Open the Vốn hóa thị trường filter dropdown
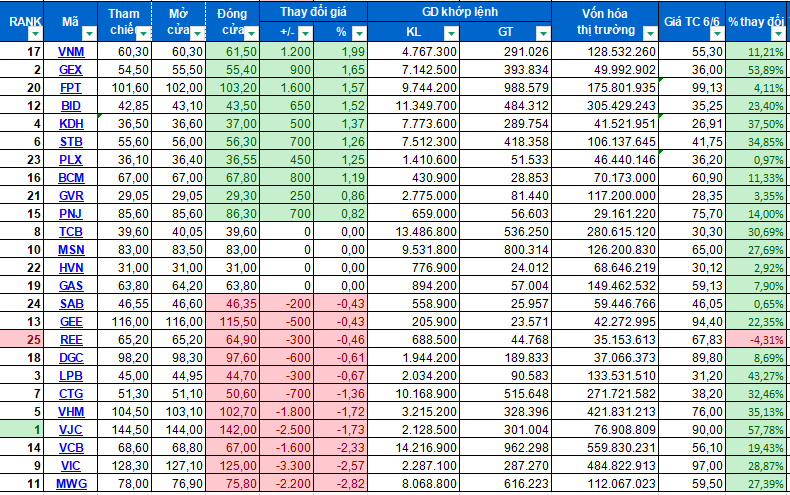 pos(650,34)
